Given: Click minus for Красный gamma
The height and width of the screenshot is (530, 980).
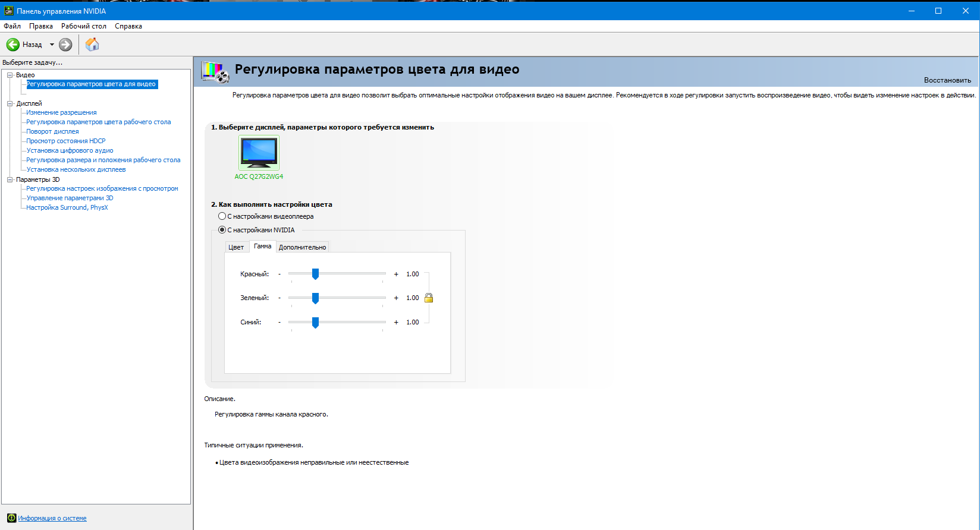Looking at the screenshot, I should pyautogui.click(x=279, y=274).
